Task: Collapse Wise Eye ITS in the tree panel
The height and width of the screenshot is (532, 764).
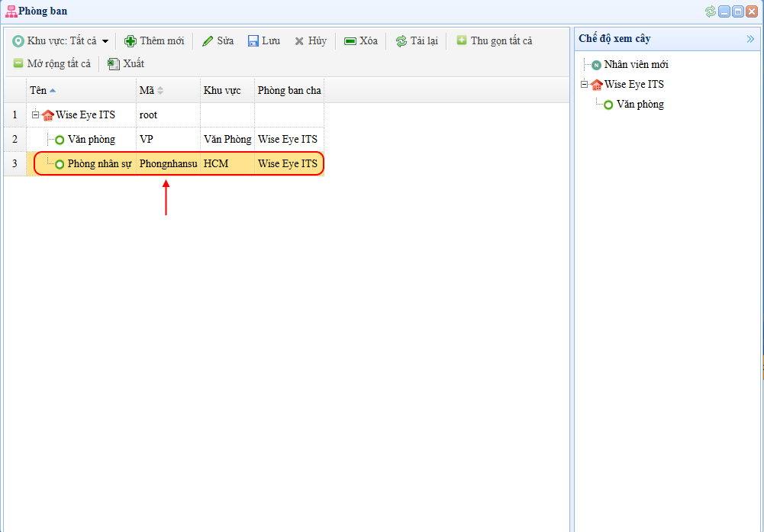Action: click(x=584, y=85)
